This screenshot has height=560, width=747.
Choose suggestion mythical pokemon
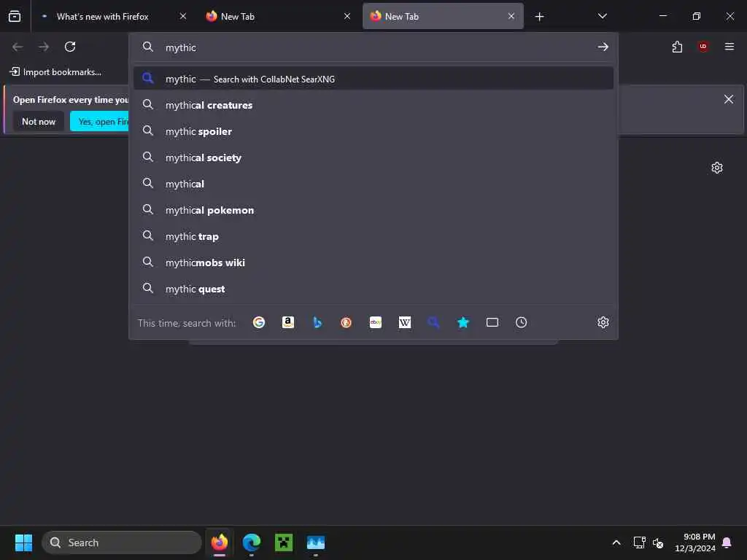point(373,210)
